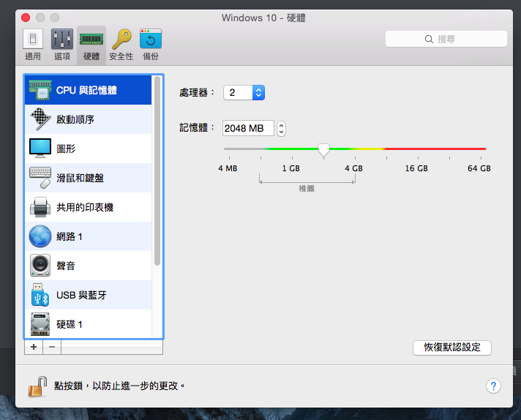Select the USB 與藍牙 icon
The image size is (521, 420).
point(40,295)
